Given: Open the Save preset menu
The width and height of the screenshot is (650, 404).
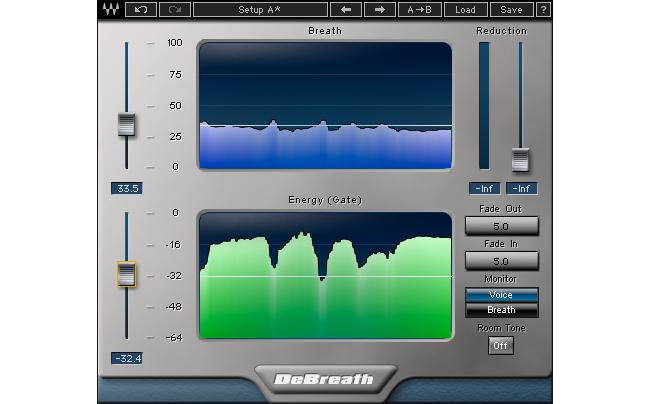Looking at the screenshot, I should click(511, 10).
